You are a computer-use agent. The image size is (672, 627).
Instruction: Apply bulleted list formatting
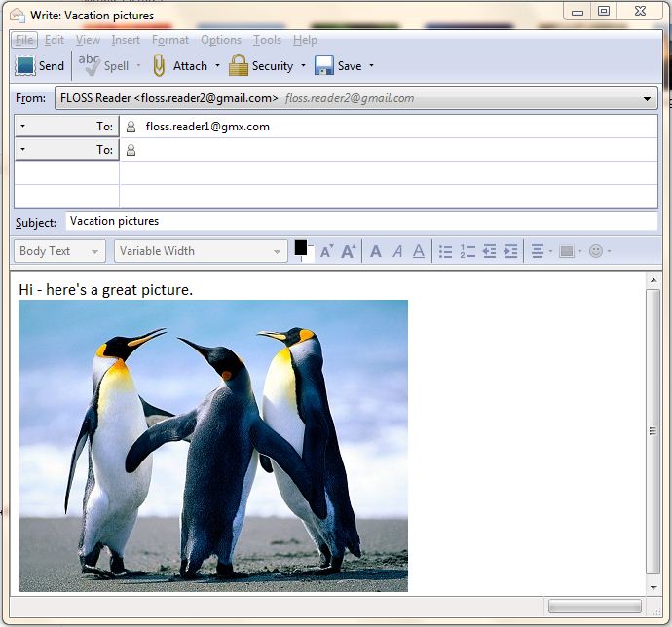pyautogui.click(x=445, y=251)
